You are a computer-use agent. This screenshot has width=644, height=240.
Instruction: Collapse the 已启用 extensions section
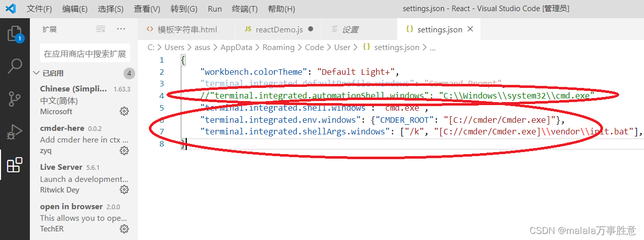[x=36, y=73]
